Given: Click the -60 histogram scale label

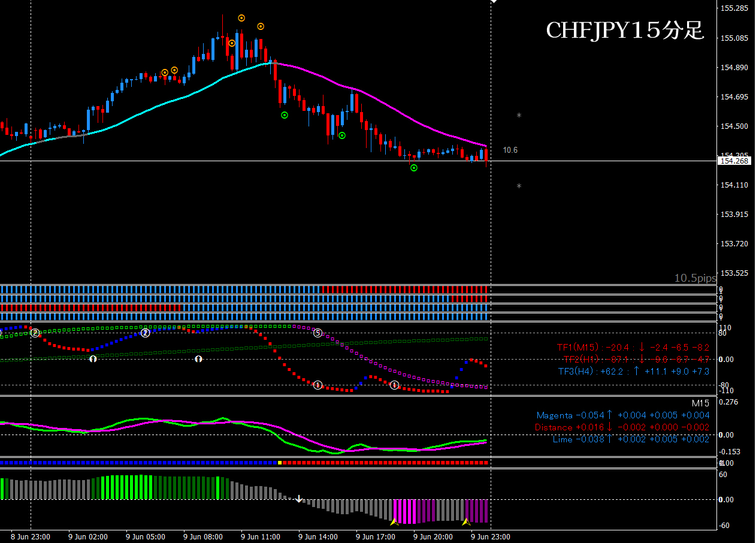Looking at the screenshot, I should pos(724,526).
